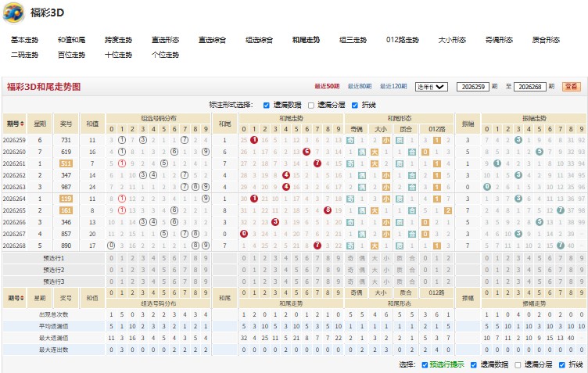The width and height of the screenshot is (588, 373).
Task: Select 大 in 预选行3 row
Action: [x=375, y=282]
